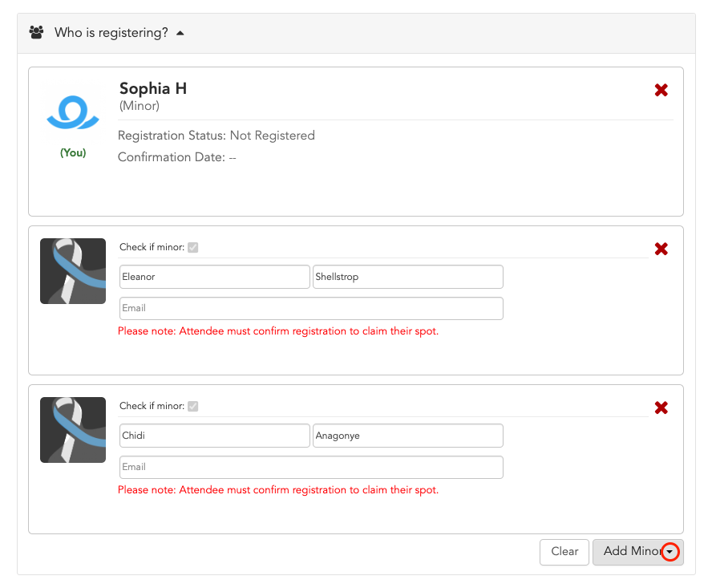Viewport: 708px width, 588px height.
Task: Focus the last name field containing Shellstrop
Action: click(408, 277)
